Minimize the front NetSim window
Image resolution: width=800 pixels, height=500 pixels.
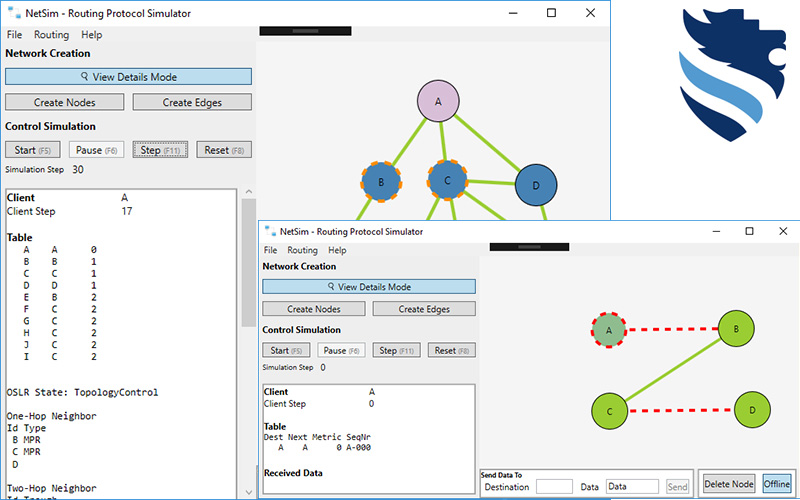pyautogui.click(x=716, y=231)
